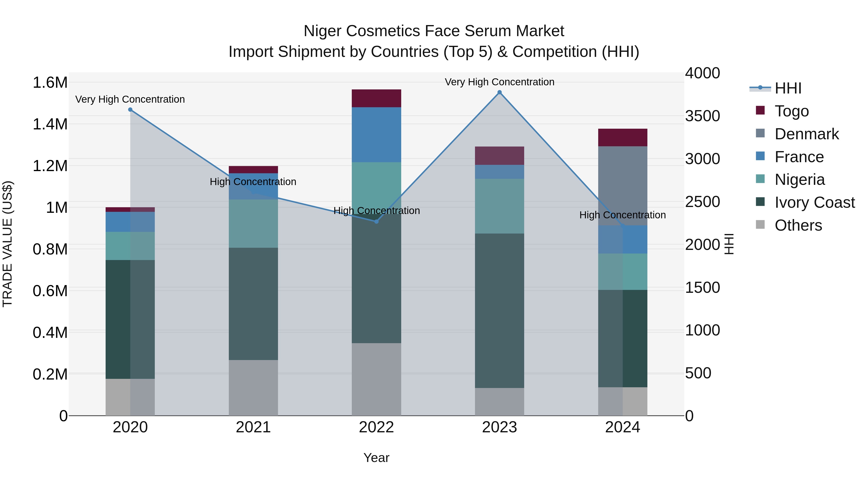The image size is (868, 488).
Task: Toggle the France legend entry
Action: pos(790,157)
